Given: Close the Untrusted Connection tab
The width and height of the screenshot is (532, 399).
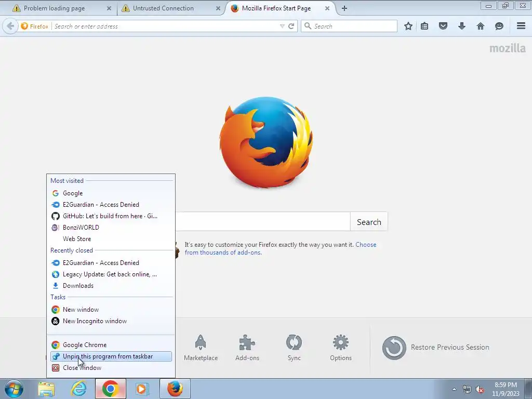Looking at the screenshot, I should click(x=218, y=8).
